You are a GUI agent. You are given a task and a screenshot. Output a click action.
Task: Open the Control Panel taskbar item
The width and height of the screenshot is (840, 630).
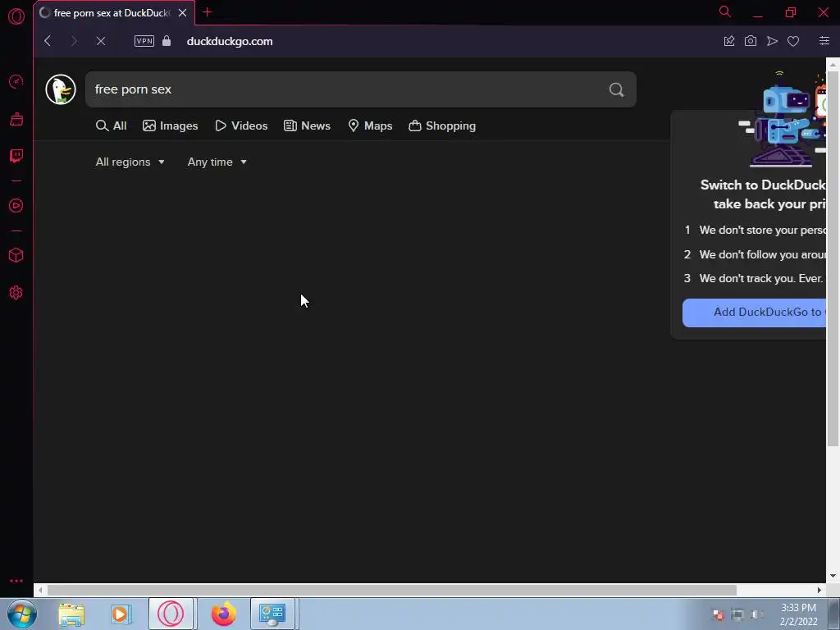[x=272, y=614]
